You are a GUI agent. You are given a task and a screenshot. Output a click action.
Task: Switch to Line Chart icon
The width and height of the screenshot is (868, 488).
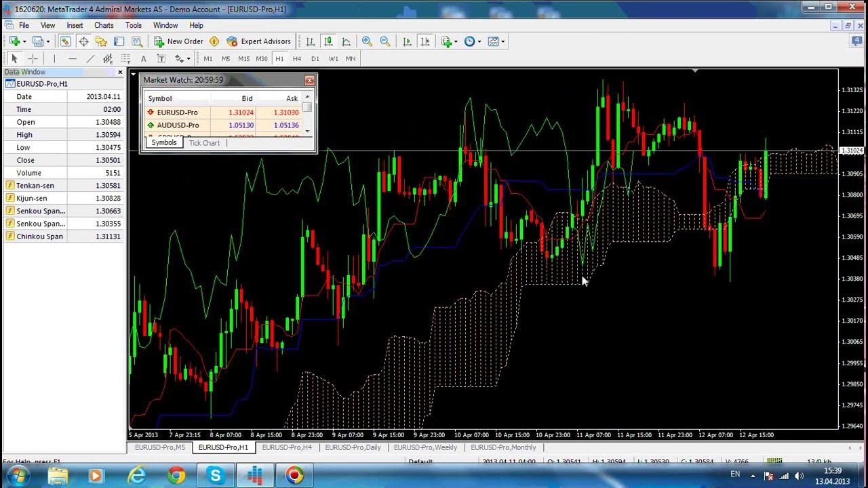pos(346,41)
